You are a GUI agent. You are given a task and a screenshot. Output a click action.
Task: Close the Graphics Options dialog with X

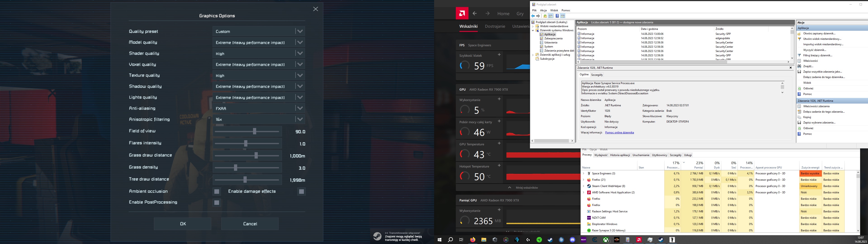point(315,9)
